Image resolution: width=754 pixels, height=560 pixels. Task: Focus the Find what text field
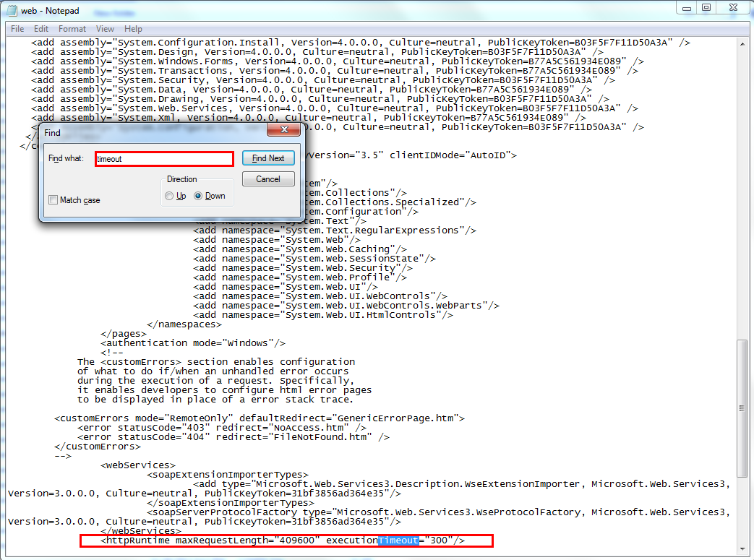click(164, 159)
